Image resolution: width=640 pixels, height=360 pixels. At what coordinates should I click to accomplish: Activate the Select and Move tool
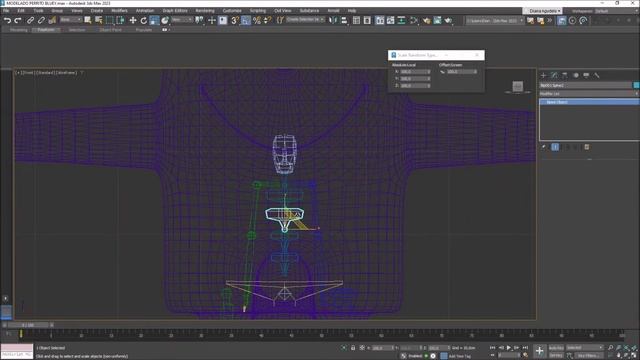point(133,20)
